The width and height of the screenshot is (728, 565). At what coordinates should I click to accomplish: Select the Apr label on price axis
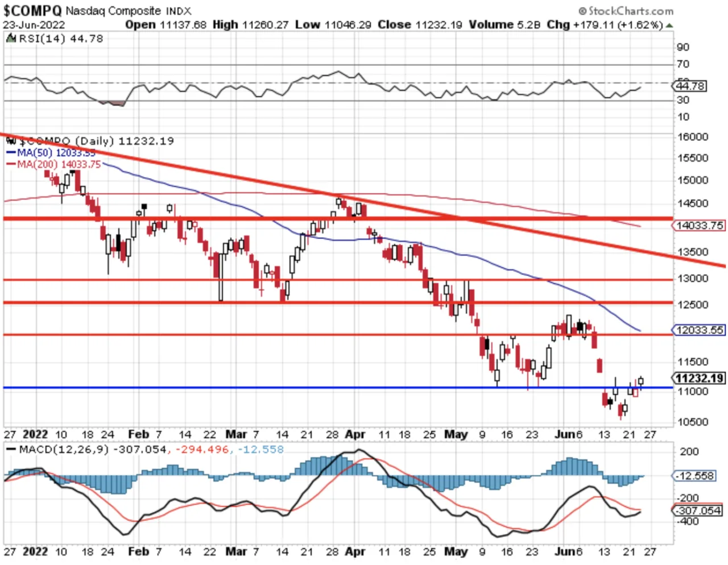click(355, 434)
